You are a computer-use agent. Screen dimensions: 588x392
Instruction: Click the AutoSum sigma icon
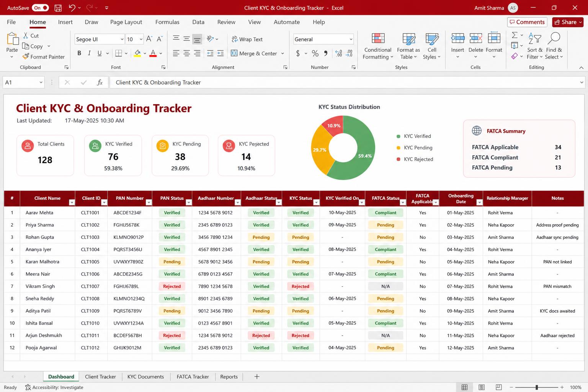[514, 35]
